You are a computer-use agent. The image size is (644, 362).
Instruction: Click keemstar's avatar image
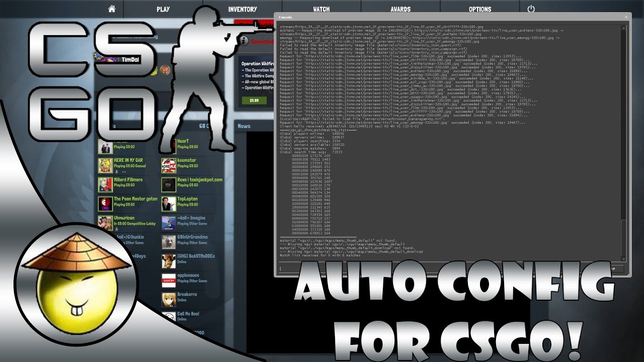[168, 165]
